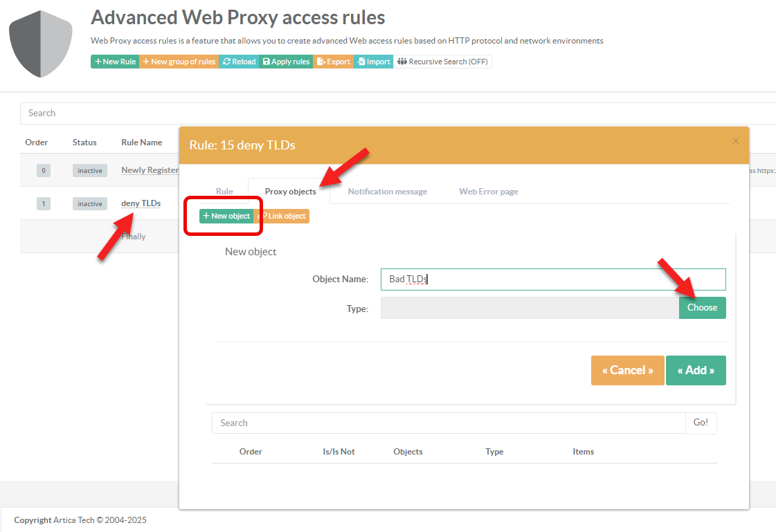Click the Link object button
The image size is (776, 532).
click(282, 216)
